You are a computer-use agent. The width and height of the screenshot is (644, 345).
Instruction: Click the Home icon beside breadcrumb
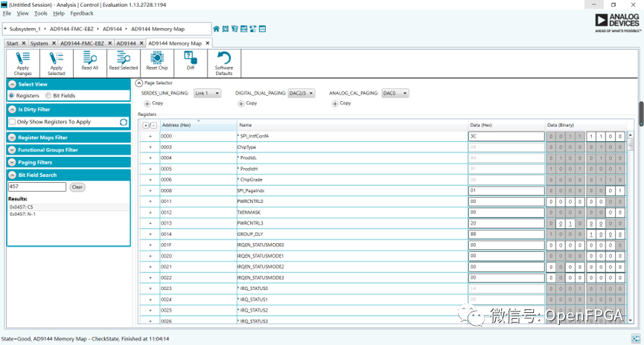(217, 29)
